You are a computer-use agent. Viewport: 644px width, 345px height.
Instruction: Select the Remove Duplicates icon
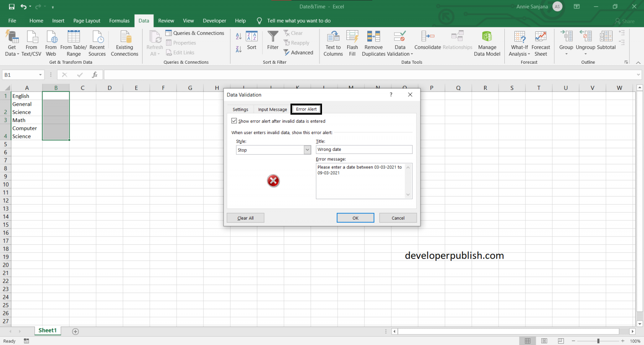tap(373, 42)
